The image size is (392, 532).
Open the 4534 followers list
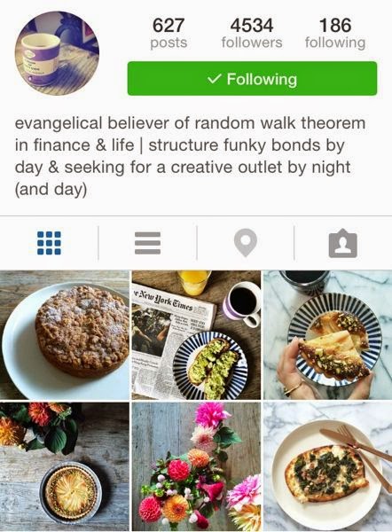click(x=252, y=34)
